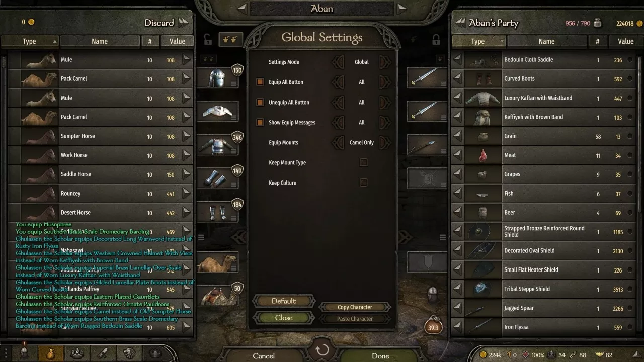Open the Character tab helmet icon
Viewport: 644px width, 362px height.
[25, 353]
